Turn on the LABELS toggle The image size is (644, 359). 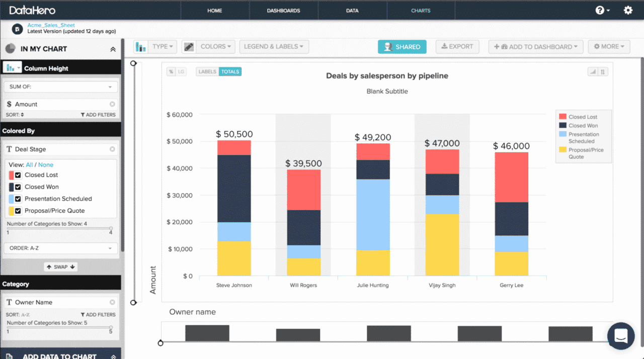point(207,72)
